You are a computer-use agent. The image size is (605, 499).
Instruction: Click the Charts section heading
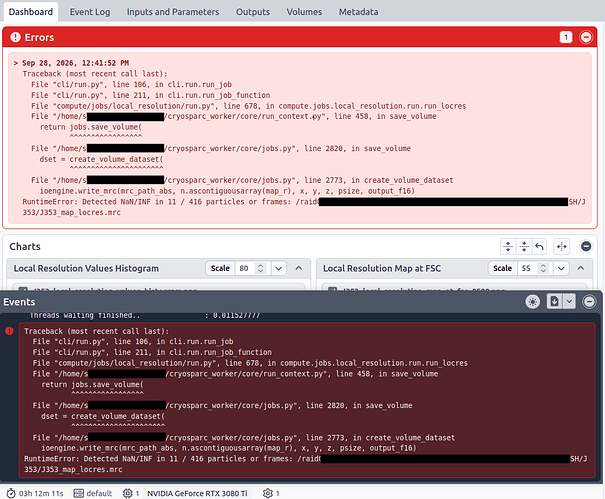pyautogui.click(x=25, y=246)
